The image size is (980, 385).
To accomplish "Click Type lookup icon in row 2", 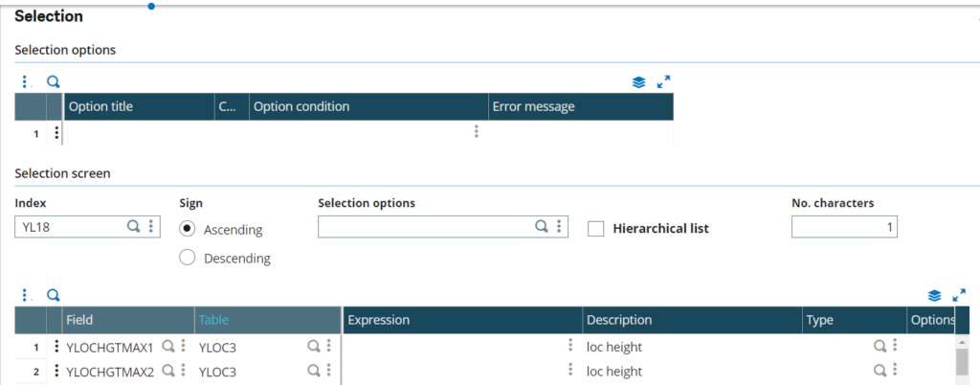I will tap(880, 372).
